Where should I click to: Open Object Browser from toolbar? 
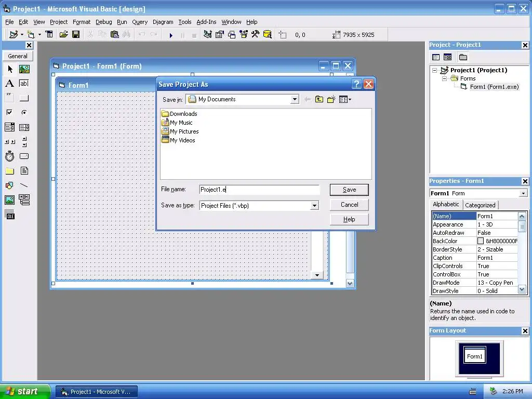point(244,34)
